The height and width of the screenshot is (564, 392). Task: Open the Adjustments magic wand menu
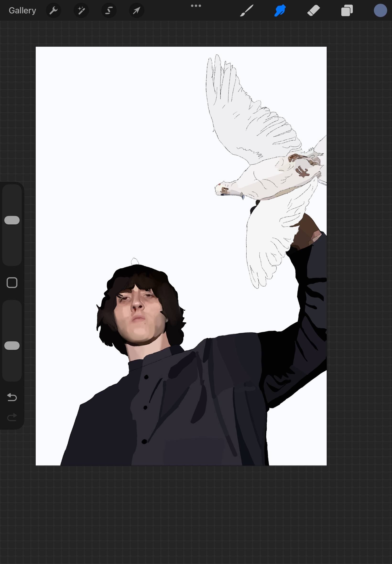point(81,11)
